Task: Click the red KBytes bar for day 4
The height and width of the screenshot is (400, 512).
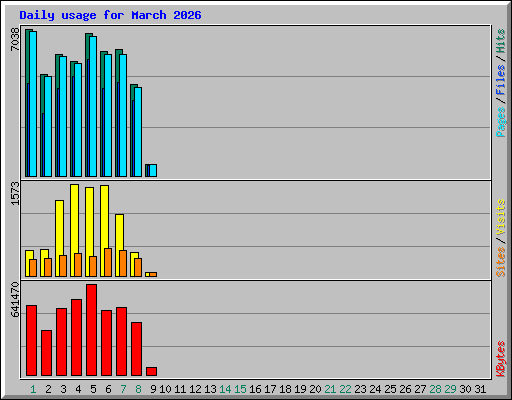Action: tap(76, 337)
